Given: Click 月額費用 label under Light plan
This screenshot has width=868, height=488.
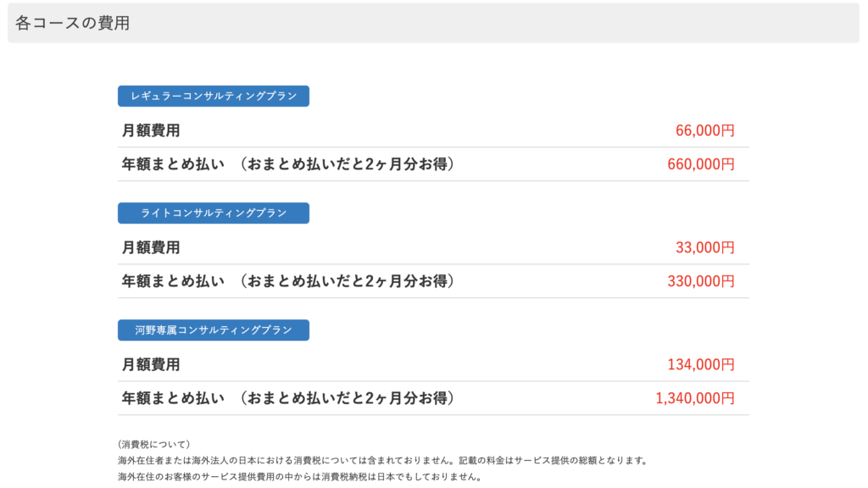Looking at the screenshot, I should (x=151, y=248).
